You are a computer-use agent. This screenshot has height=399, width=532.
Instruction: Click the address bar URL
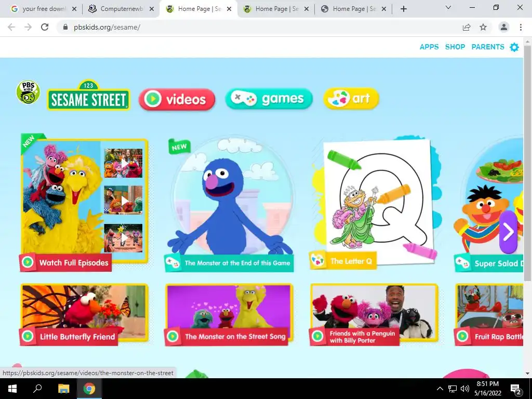tap(107, 27)
